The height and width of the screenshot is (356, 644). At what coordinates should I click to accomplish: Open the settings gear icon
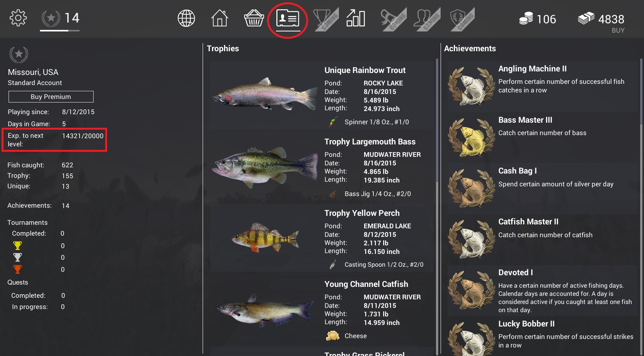coord(18,18)
